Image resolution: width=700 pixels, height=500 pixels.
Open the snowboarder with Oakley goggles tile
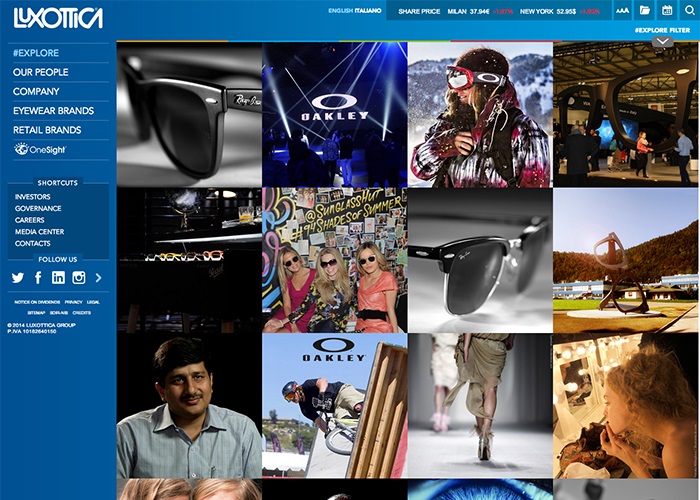(x=480, y=114)
